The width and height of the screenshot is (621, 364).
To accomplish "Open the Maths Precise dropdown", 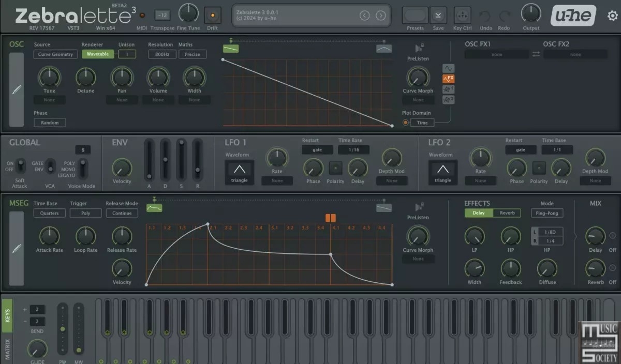I will pyautogui.click(x=192, y=54).
